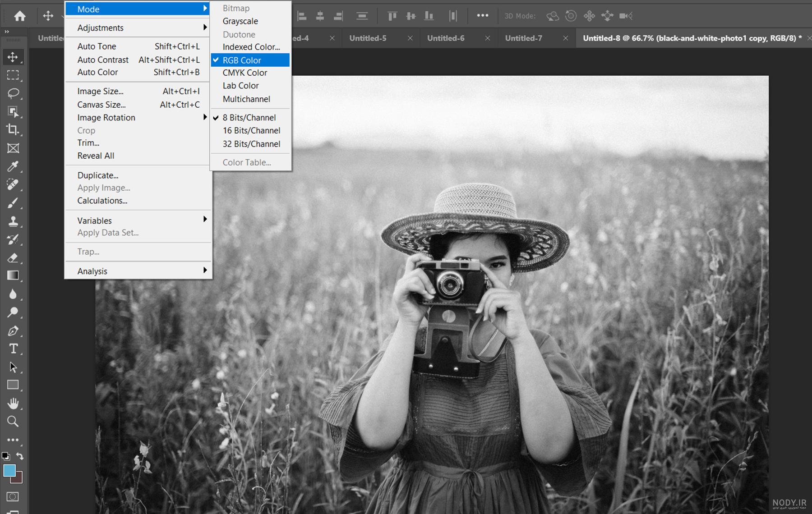Viewport: 812px width, 514px height.
Task: Expand the Variables submenu
Action: pos(138,220)
